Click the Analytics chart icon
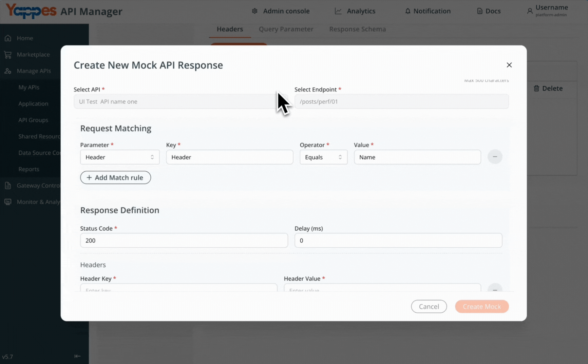The height and width of the screenshot is (364, 588). tap(338, 11)
